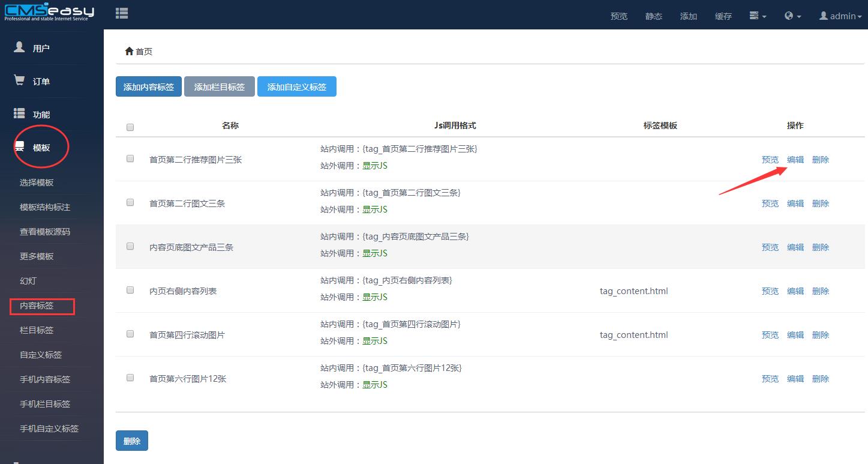
Task: Click the 添加内容标签 button
Action: tap(148, 87)
